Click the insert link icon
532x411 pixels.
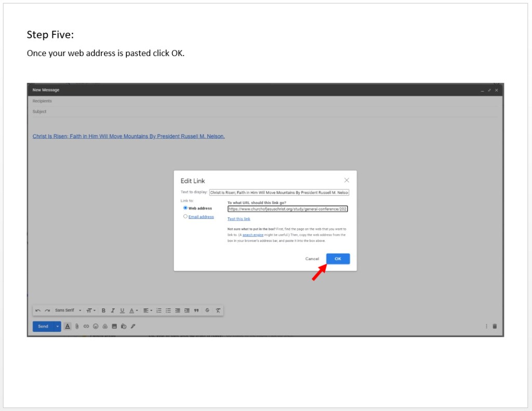[x=86, y=326]
